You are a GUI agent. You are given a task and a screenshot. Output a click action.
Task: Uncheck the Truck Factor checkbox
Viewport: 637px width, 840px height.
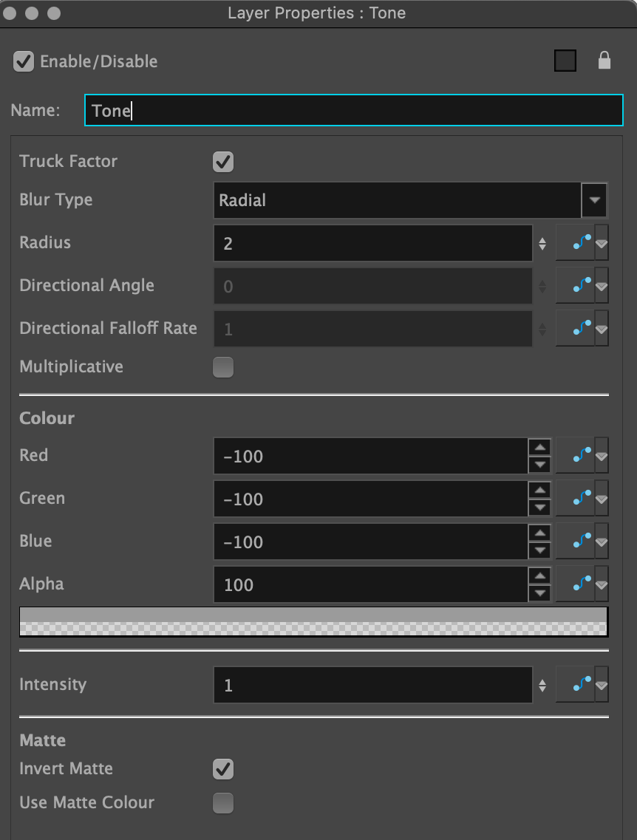click(223, 162)
